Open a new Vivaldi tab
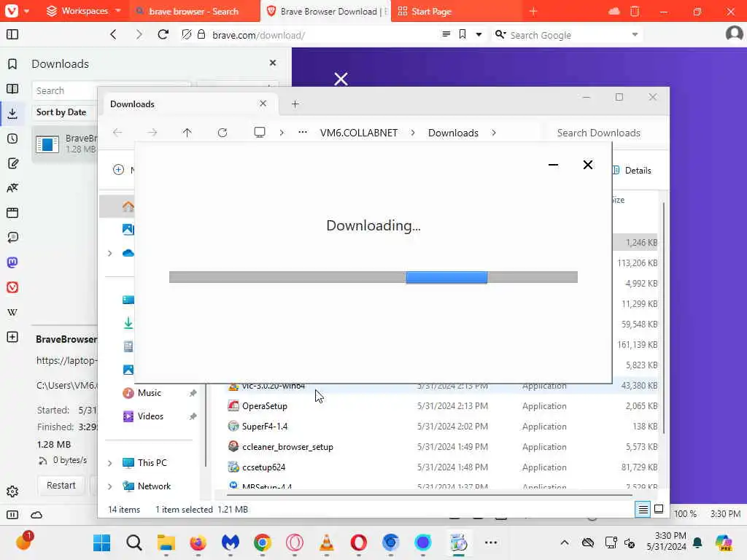Screen dimensions: 747x560 533,11
